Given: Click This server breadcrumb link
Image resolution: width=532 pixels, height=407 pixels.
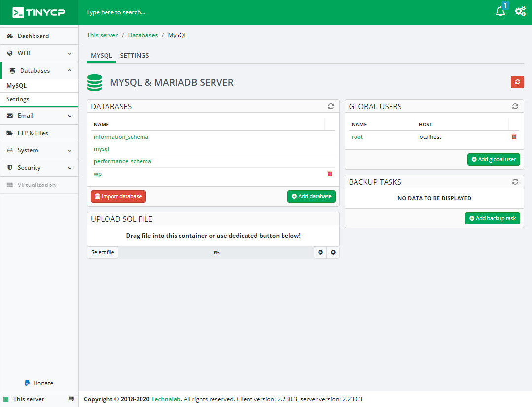Looking at the screenshot, I should (x=102, y=35).
